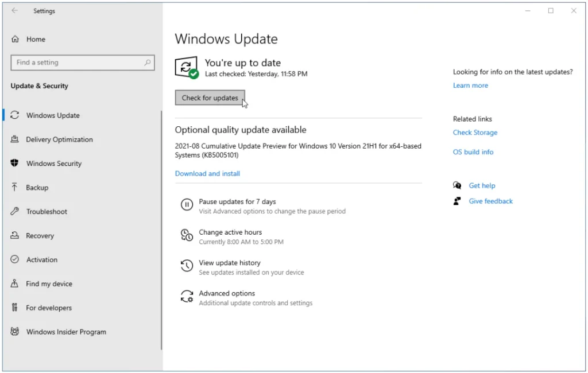Click 'Currently 8:00 AM to 5:00 PM' text
Screen dimensions: 588x373
coord(241,242)
